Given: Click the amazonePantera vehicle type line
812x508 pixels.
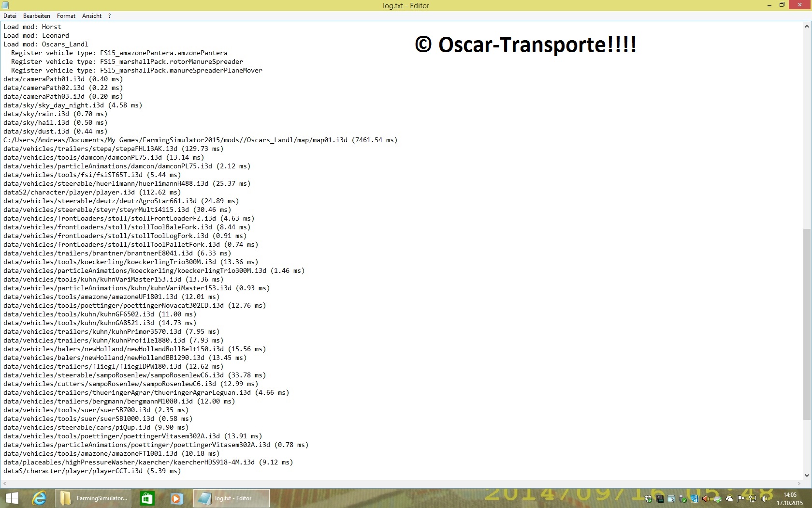Looking at the screenshot, I should tap(119, 53).
